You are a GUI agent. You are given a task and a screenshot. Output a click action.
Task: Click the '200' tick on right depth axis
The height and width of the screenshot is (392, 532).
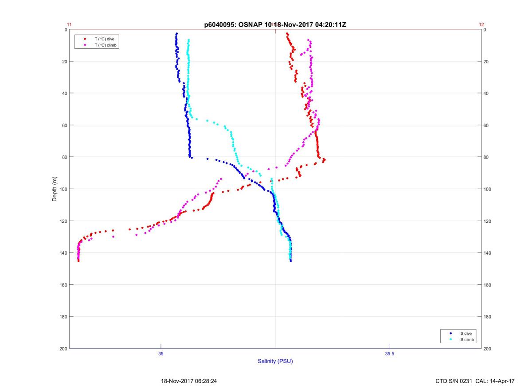[487, 349]
